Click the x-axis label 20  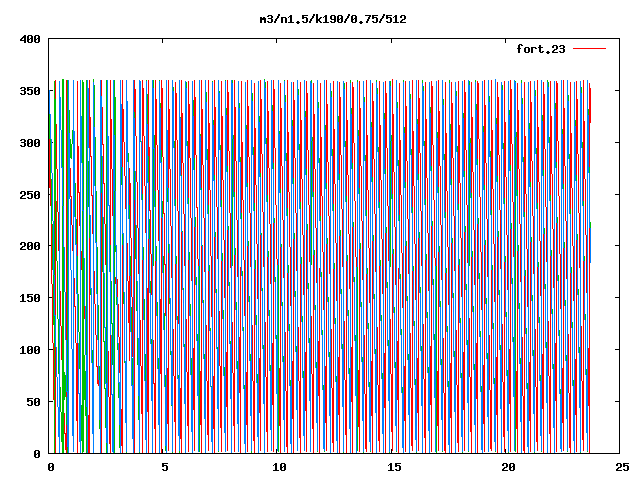(508, 467)
